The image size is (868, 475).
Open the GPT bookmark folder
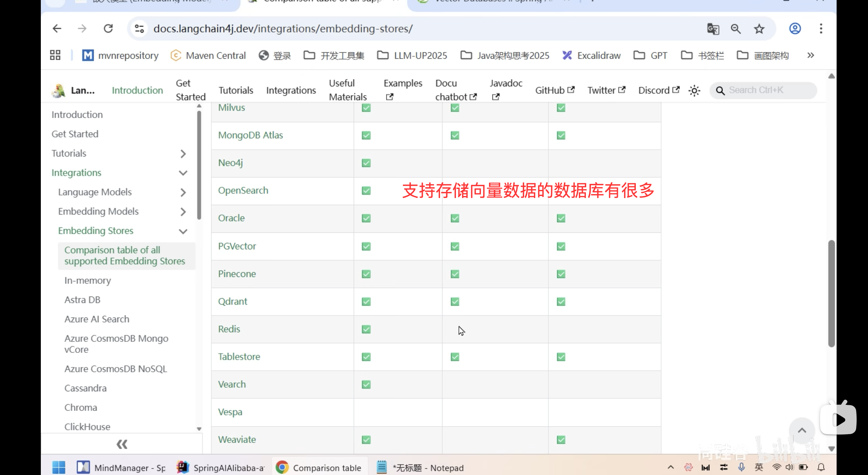click(x=650, y=55)
